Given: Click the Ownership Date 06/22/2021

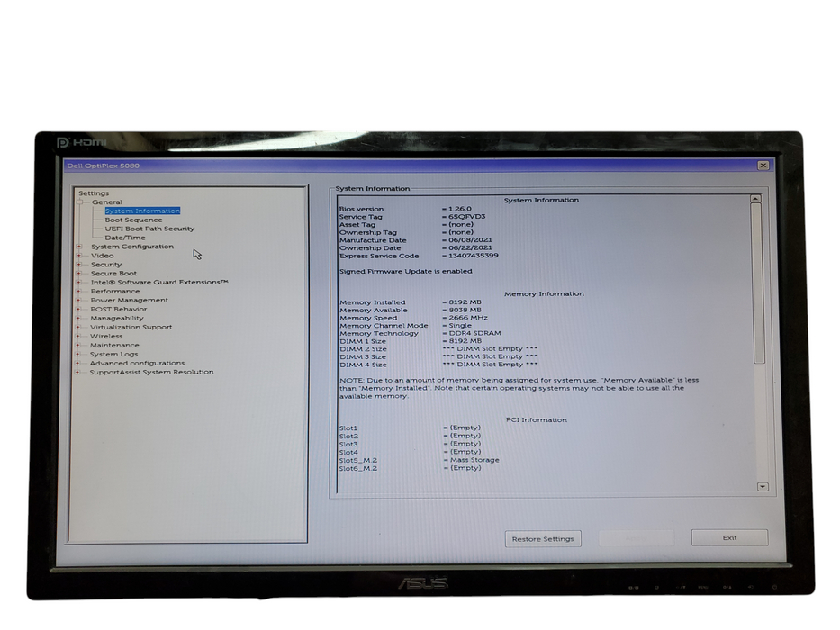Looking at the screenshot, I should point(470,248).
